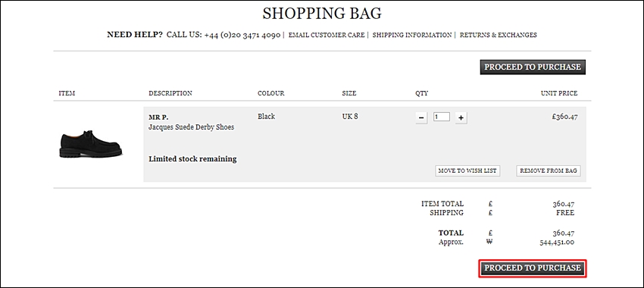Click Move To Wish List button
Image resolution: width=644 pixels, height=288 pixels.
467,171
